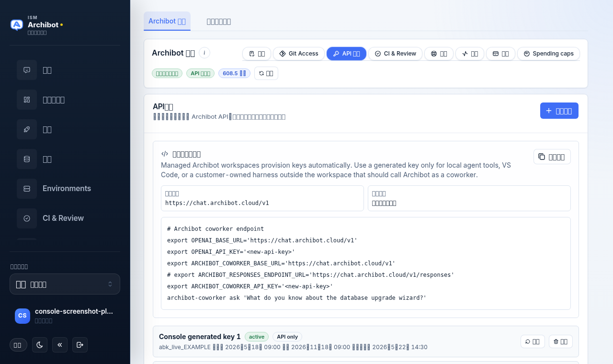Screen dimensions: 613x364
Task: Toggle dark mode with the moon icon
Action: point(40,345)
